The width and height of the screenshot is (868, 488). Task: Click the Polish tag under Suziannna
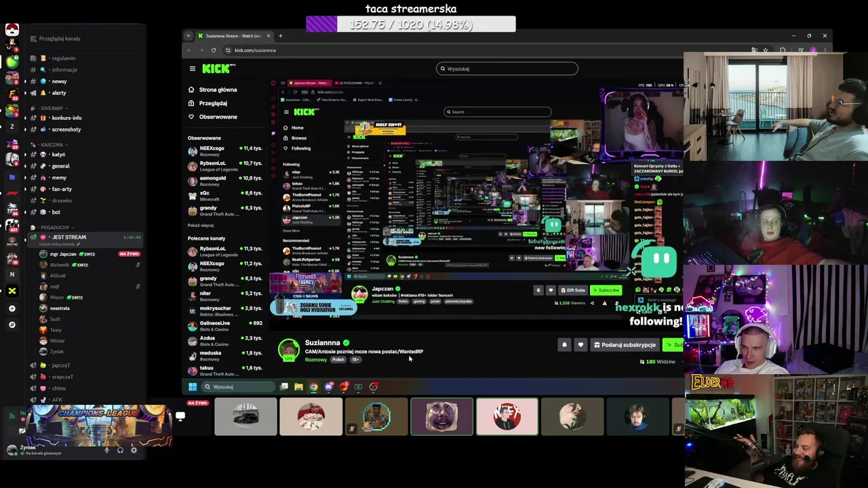tap(338, 360)
